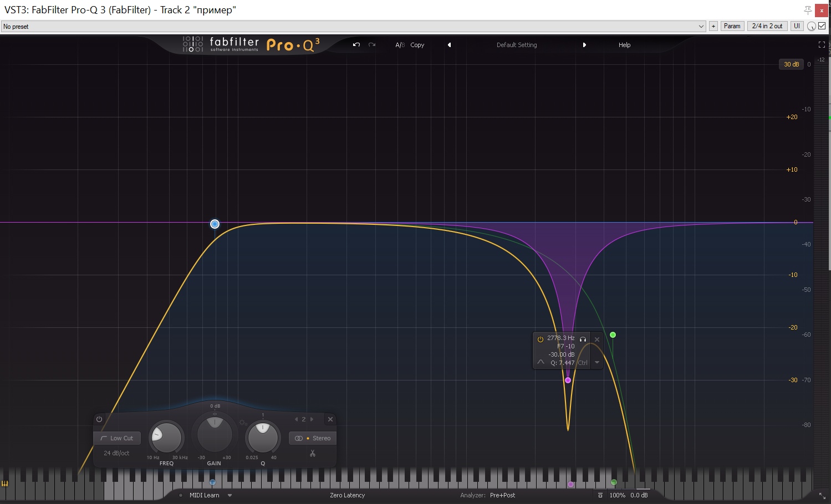Select next band in control panel

click(312, 419)
